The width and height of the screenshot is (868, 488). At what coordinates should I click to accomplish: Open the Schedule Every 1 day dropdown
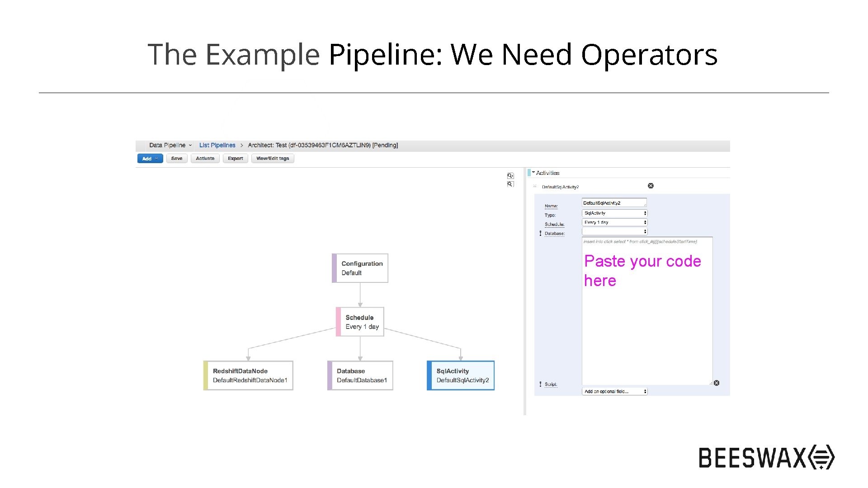coord(614,222)
